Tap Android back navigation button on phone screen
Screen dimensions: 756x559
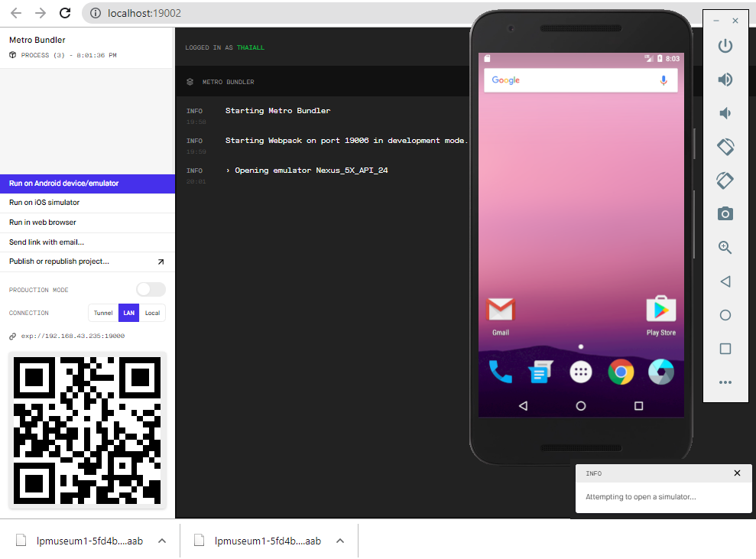[523, 406]
